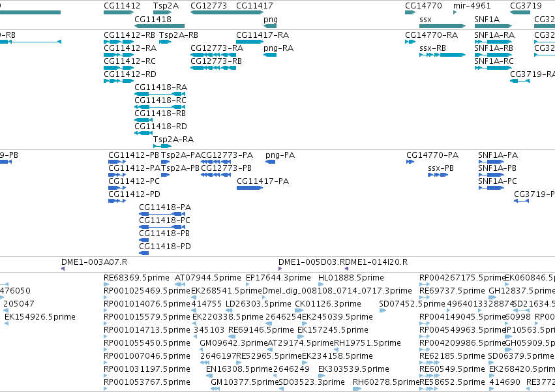Screen dimensions: 555x392
Task: Click the CG3719 gene label
Action: [526, 6]
